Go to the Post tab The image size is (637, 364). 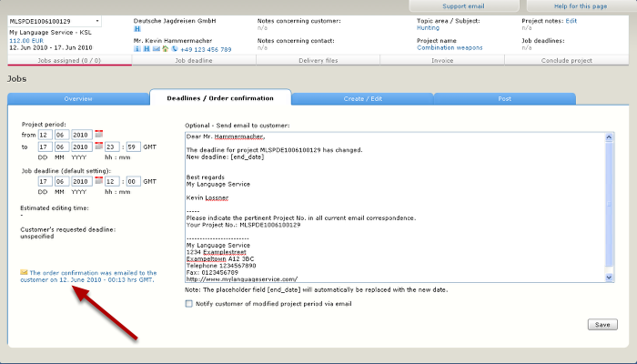coord(504,98)
